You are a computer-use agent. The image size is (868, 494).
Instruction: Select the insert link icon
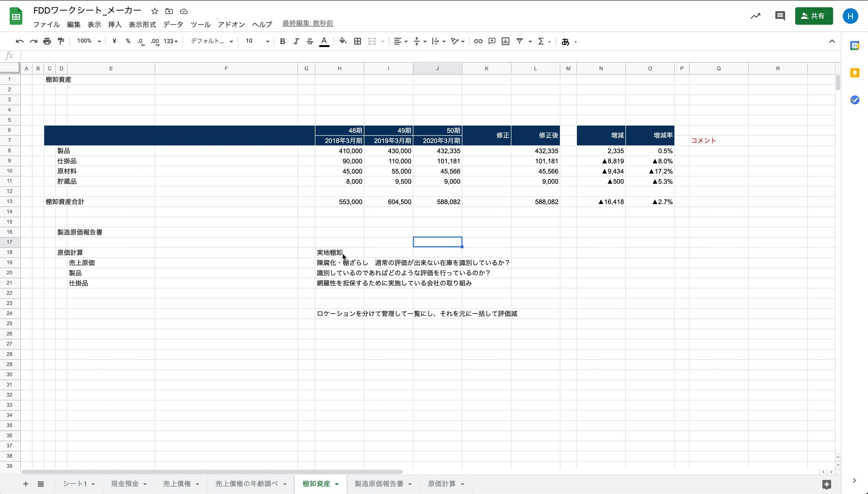pyautogui.click(x=478, y=41)
